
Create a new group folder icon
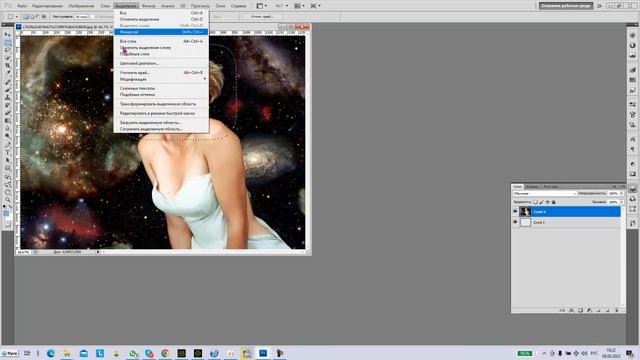(x=598, y=311)
